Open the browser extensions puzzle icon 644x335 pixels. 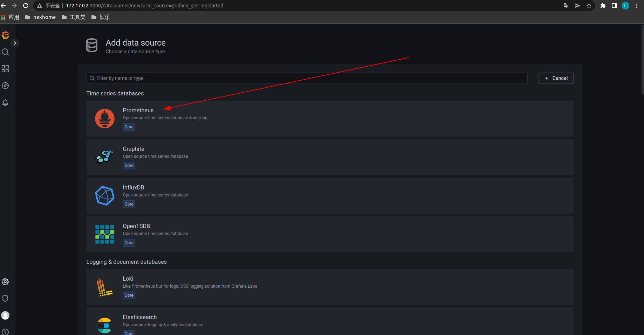pos(603,6)
